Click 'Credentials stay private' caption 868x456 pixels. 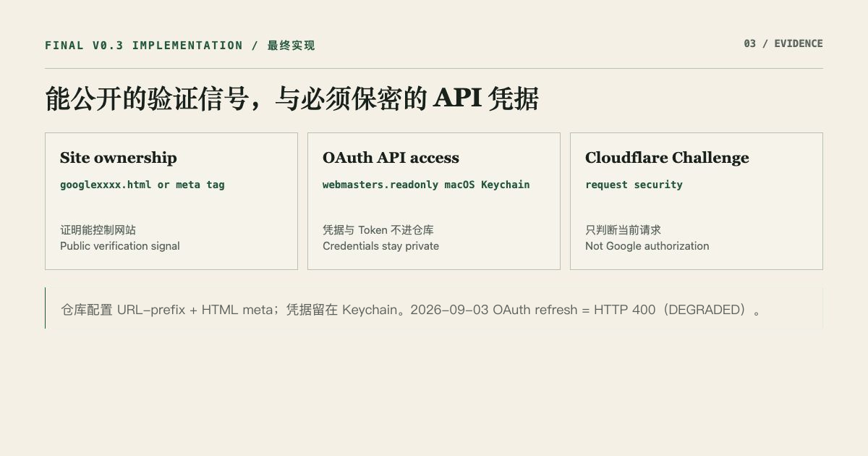380,246
